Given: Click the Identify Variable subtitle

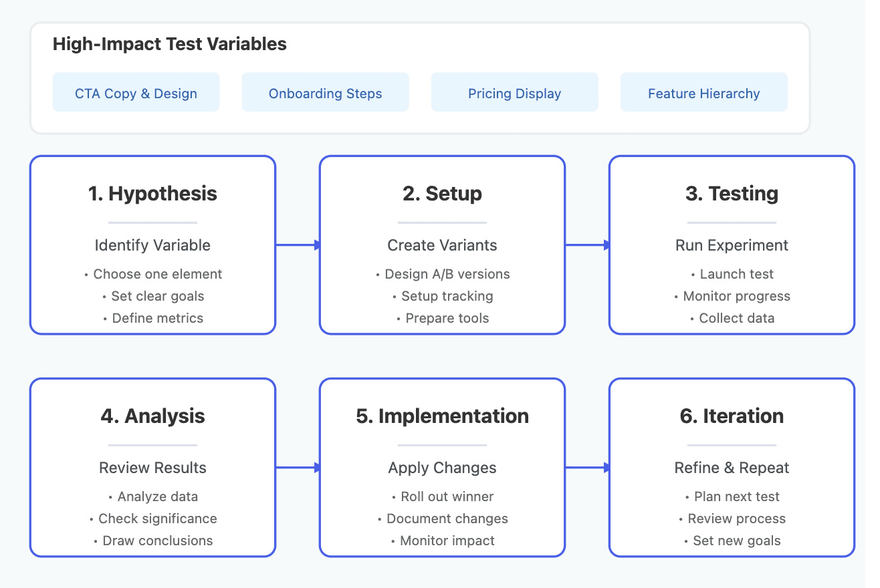Looking at the screenshot, I should click(x=152, y=245).
